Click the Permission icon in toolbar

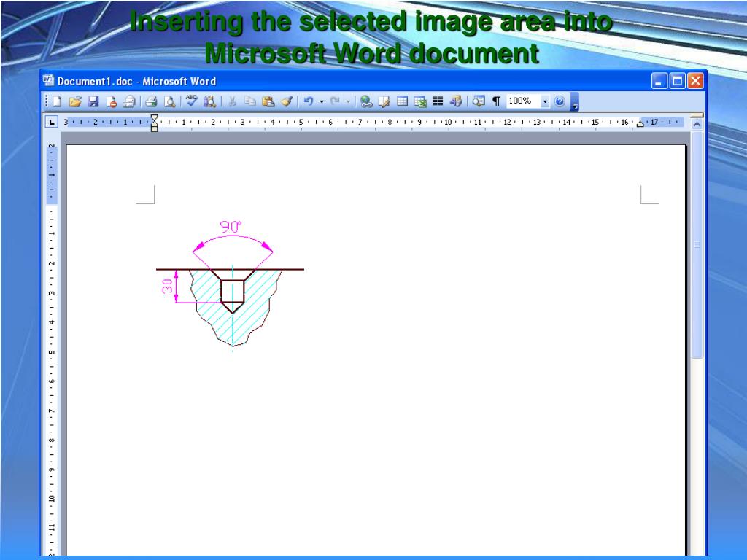click(x=112, y=101)
